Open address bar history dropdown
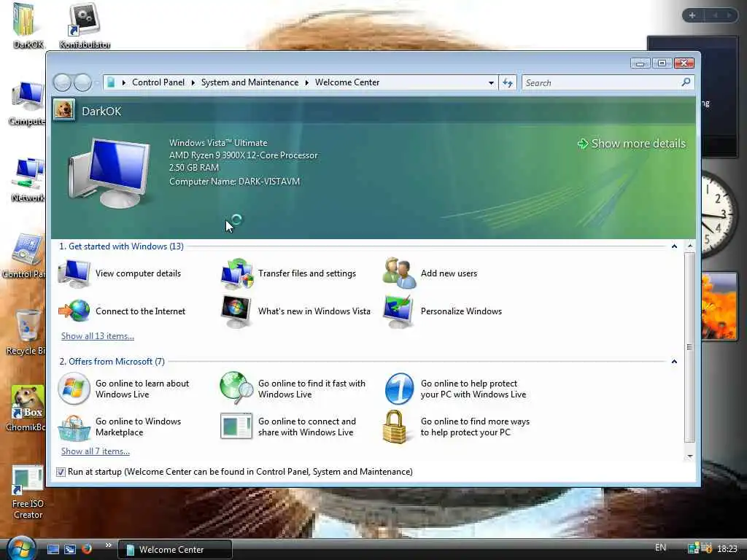 pos(491,83)
